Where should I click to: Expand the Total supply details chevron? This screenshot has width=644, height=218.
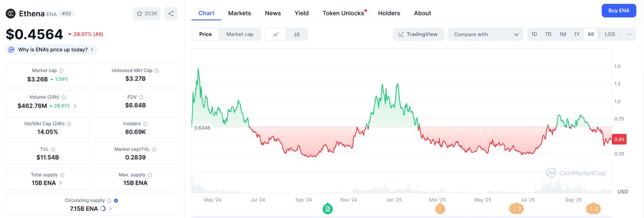click(61, 183)
